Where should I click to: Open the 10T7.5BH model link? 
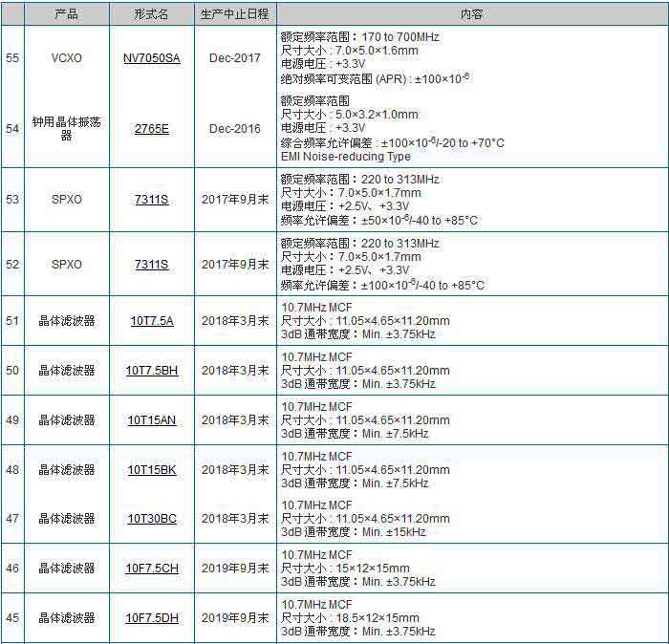click(x=151, y=371)
